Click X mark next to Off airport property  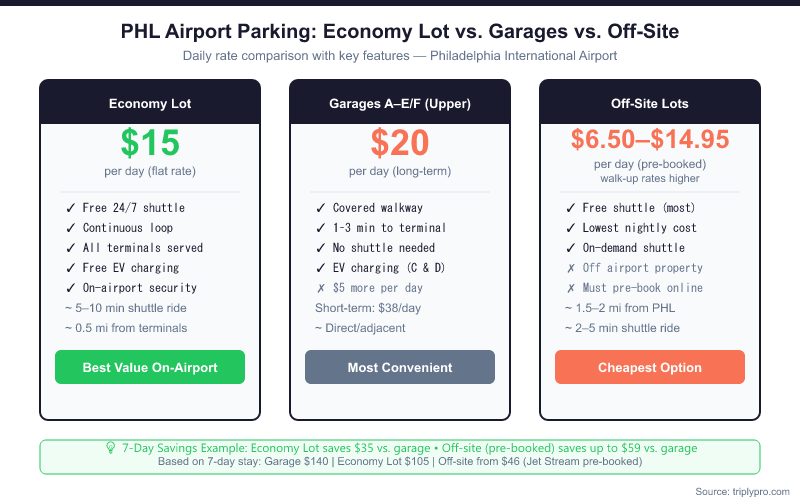[571, 267]
